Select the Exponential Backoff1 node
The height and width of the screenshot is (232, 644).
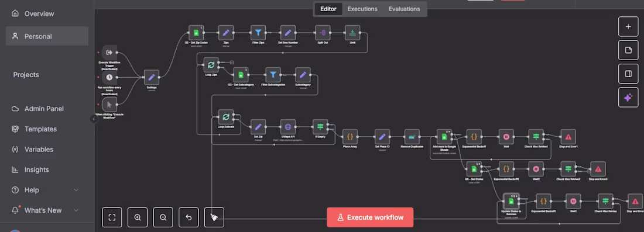click(543, 201)
